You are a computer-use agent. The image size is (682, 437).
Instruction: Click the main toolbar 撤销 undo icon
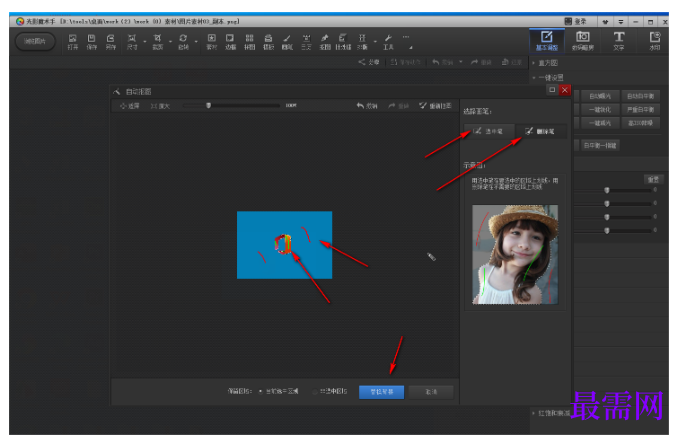[443, 62]
